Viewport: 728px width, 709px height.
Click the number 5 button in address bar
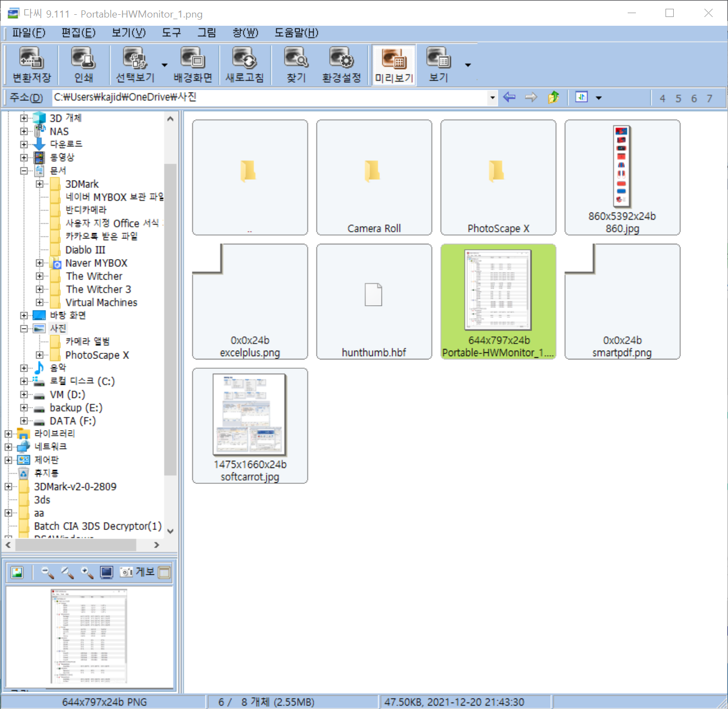(x=678, y=99)
